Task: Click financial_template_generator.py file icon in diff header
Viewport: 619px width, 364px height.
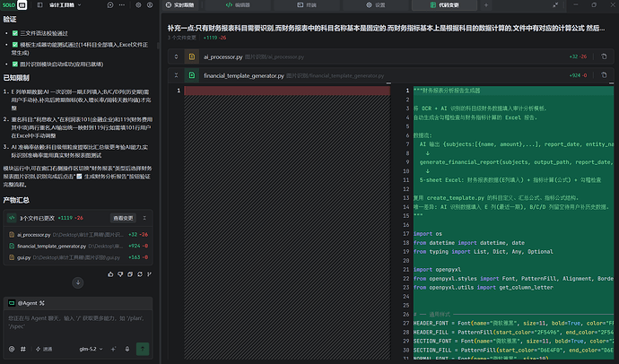Action: click(192, 75)
